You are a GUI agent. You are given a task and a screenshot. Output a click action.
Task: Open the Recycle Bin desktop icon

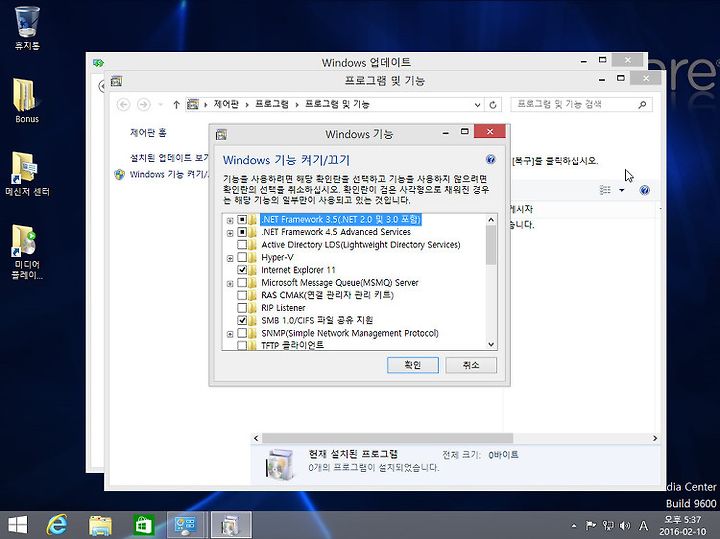pyautogui.click(x=27, y=28)
